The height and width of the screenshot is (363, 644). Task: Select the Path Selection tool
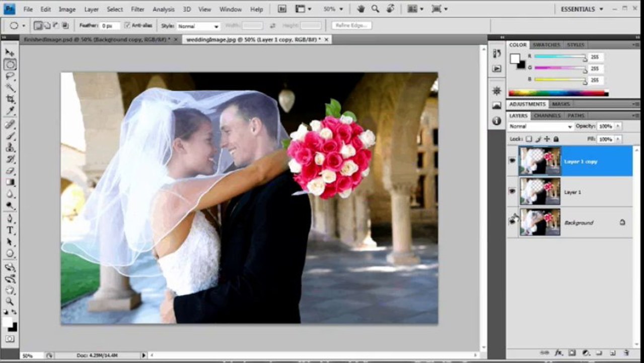pos(10,242)
